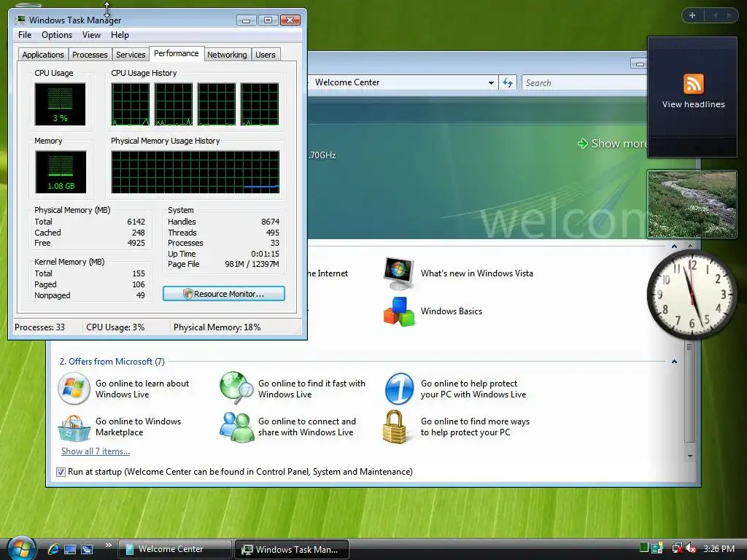747x560 pixels.
Task: Click Resource Monitor button
Action: pos(224,294)
